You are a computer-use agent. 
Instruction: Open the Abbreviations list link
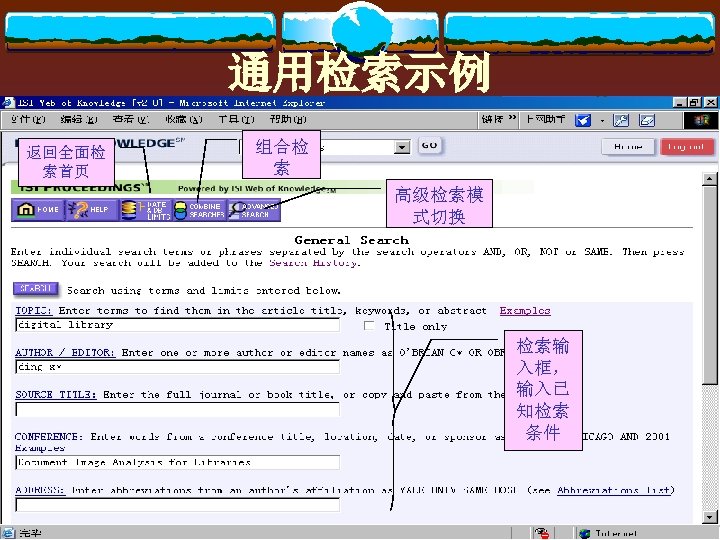pos(613,490)
